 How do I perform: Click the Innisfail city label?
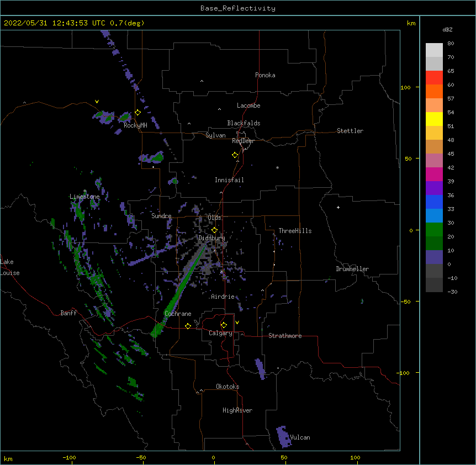(x=229, y=180)
